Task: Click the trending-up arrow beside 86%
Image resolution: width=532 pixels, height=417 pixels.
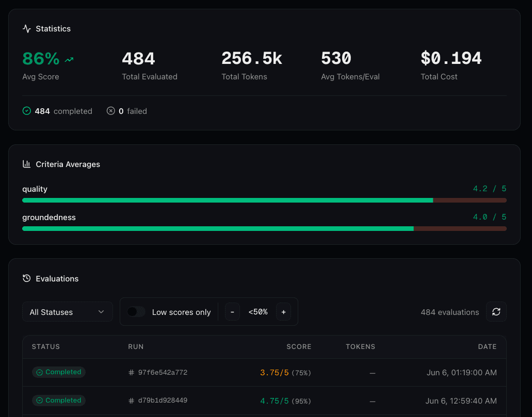Action: 69,60
